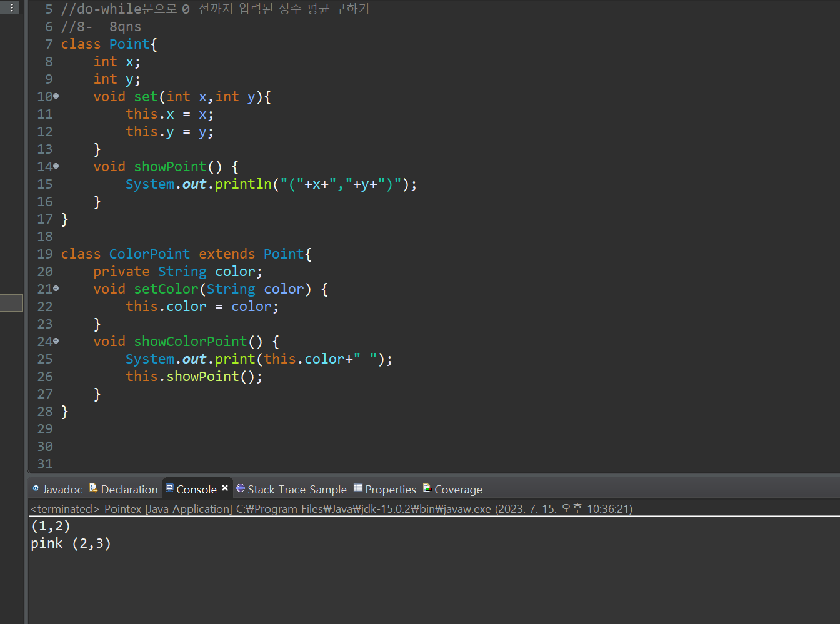Click the 'int x;' field declaration

click(x=117, y=62)
